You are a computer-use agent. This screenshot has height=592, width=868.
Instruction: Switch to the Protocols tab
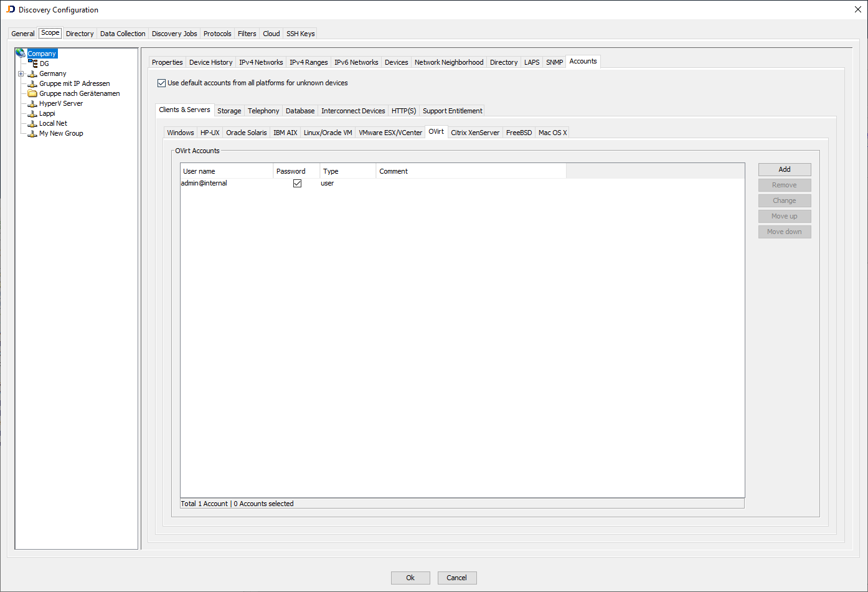pos(217,33)
